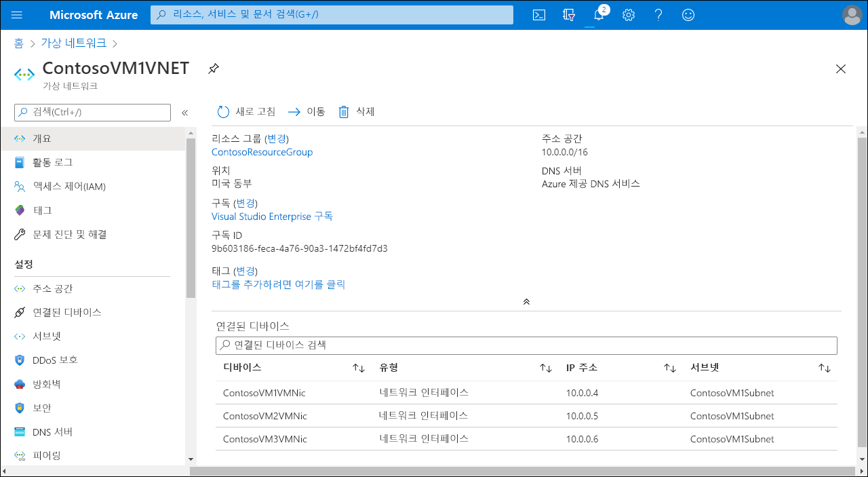Click the 새로 고침 refresh button
The image size is (868, 477).
246,112
